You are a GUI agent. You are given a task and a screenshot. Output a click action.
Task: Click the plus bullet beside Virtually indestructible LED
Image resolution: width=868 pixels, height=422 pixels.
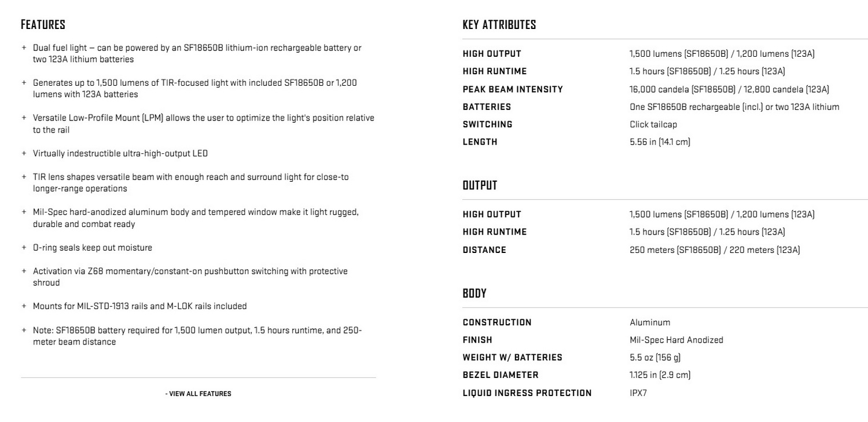(x=24, y=153)
